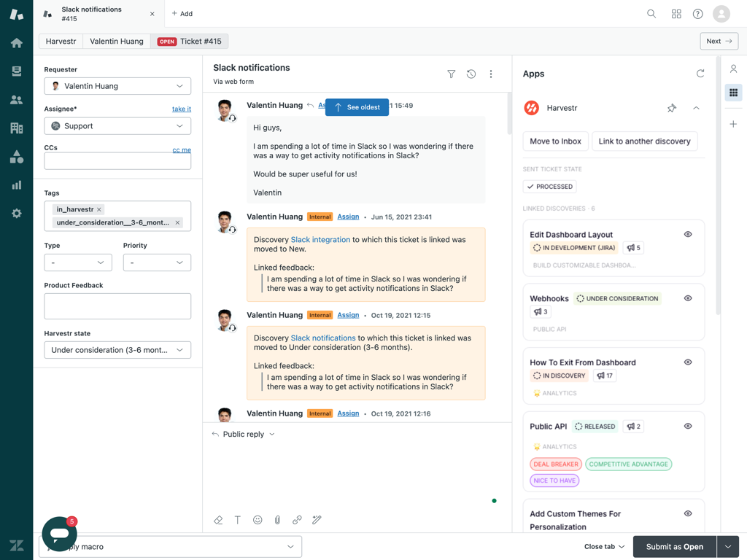Open the Assignee Support dropdown
The image size is (747, 560).
coord(117,126)
